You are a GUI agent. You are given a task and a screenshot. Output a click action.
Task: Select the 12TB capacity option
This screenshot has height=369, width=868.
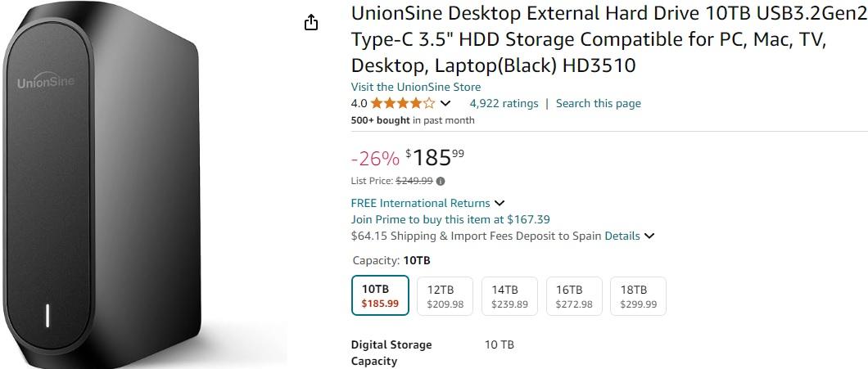[445, 296]
